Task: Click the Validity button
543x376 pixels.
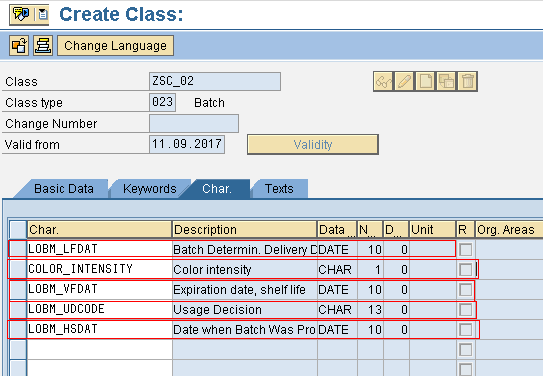Action: (x=313, y=144)
